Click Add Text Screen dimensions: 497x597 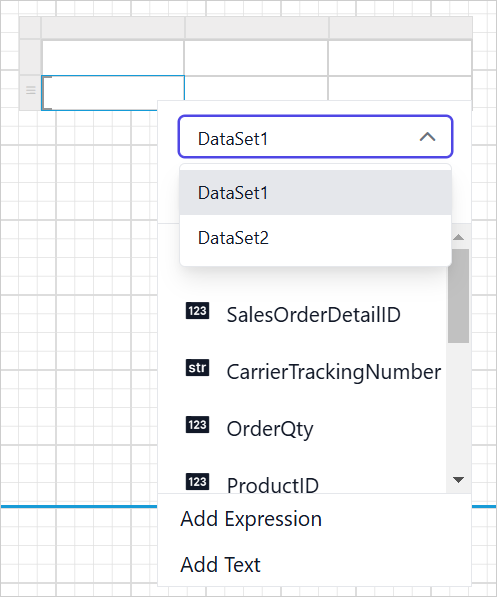[x=221, y=565]
